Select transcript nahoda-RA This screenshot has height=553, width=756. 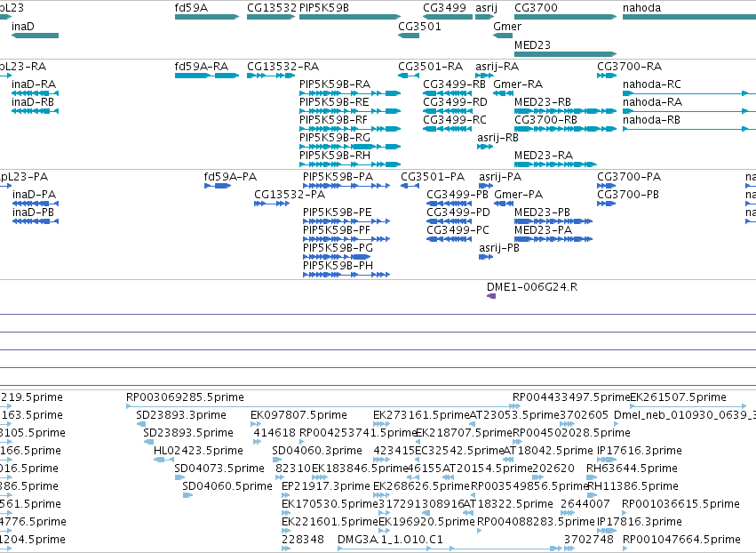click(689, 111)
